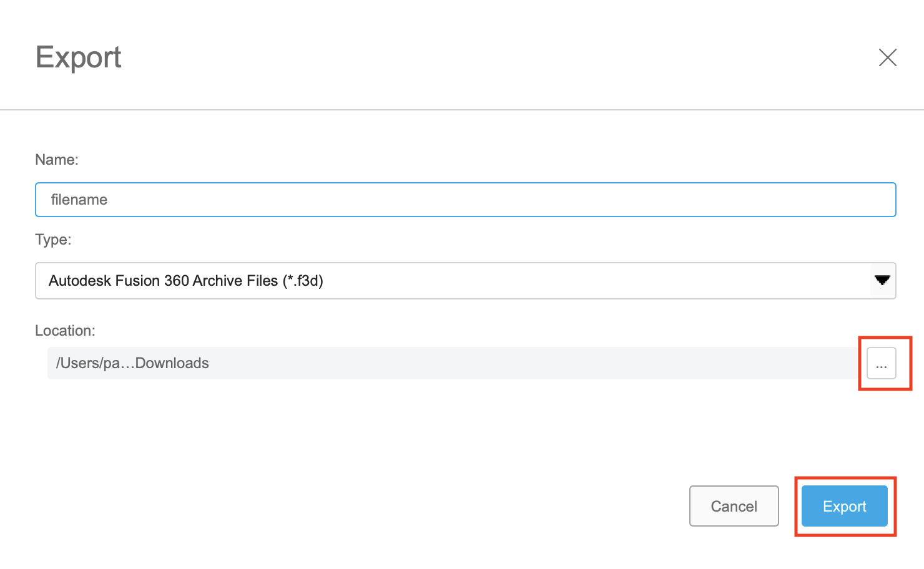The height and width of the screenshot is (569, 924).
Task: Click the ellipsis icon beside Location path
Action: coord(881,363)
